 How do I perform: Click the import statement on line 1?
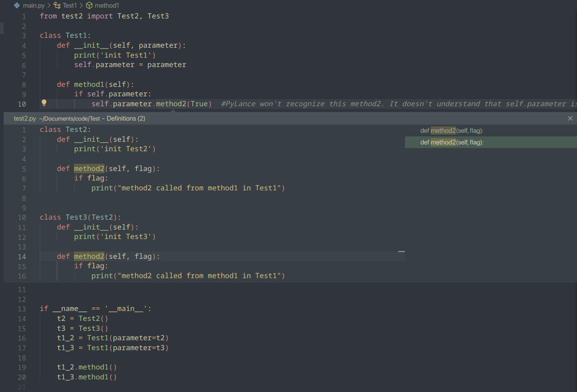tap(104, 16)
